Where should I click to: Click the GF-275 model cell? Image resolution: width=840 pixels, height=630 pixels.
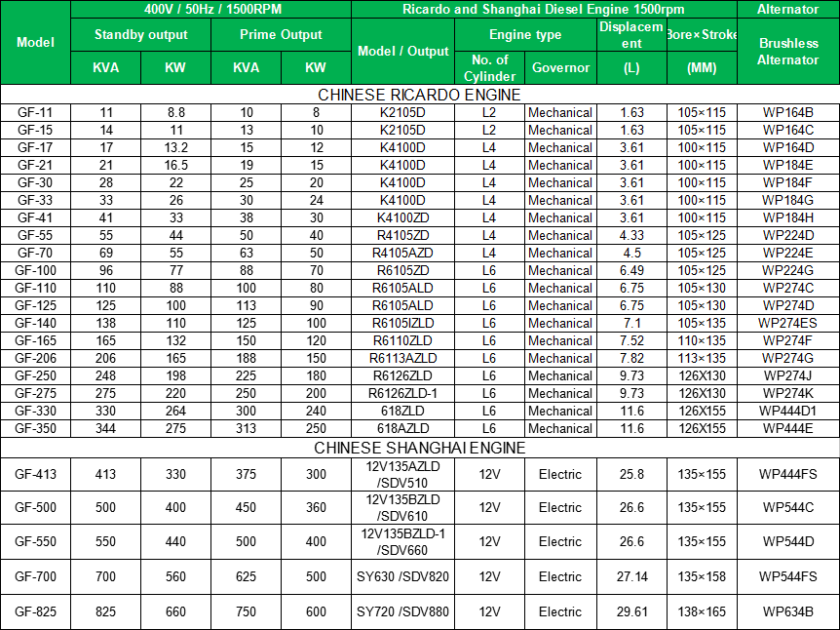pos(35,394)
